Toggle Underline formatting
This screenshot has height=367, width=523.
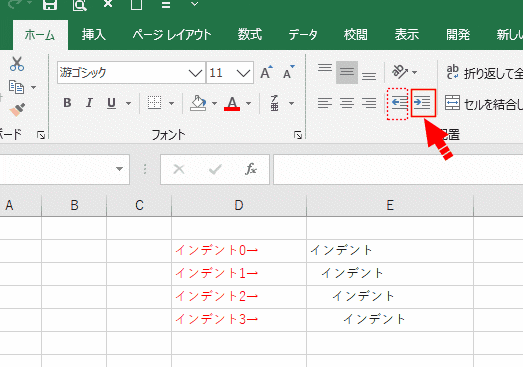tap(111, 103)
